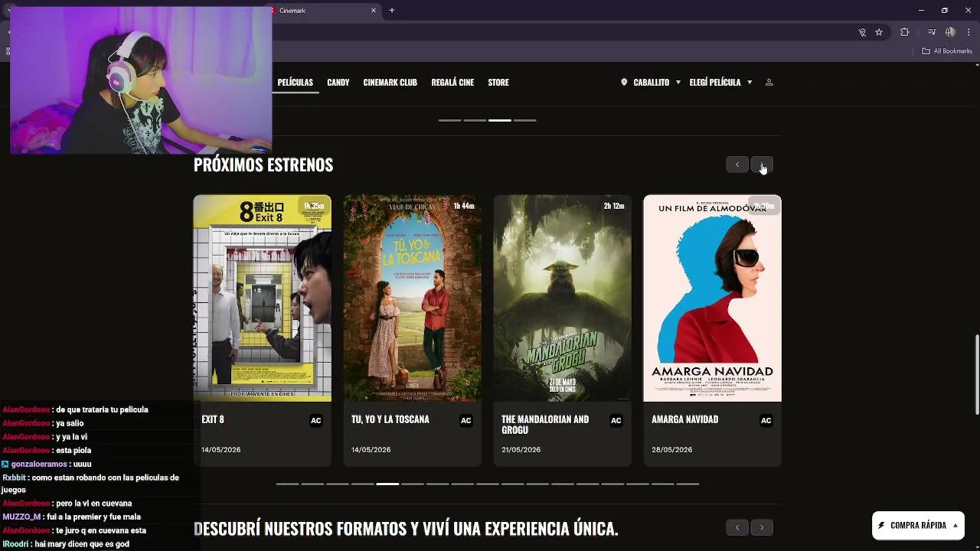Select the last estrenos carousel page indicator
The width and height of the screenshot is (980, 551).
[x=688, y=484]
